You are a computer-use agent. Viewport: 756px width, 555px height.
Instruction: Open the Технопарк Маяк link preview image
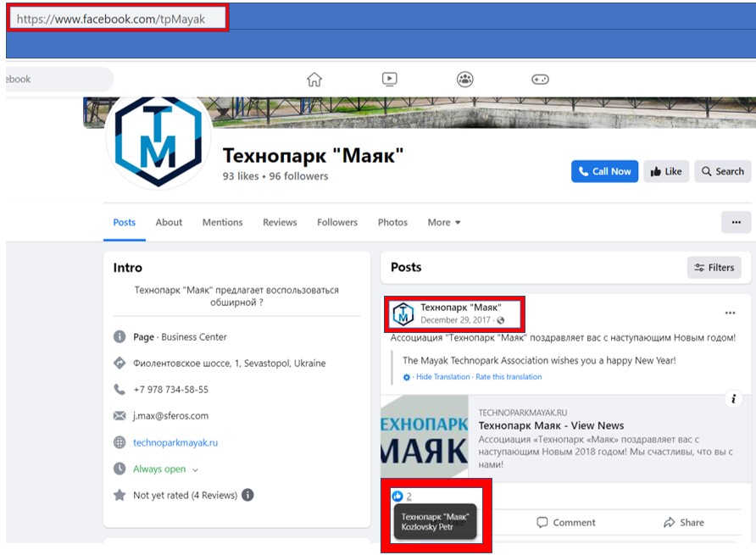tap(425, 437)
